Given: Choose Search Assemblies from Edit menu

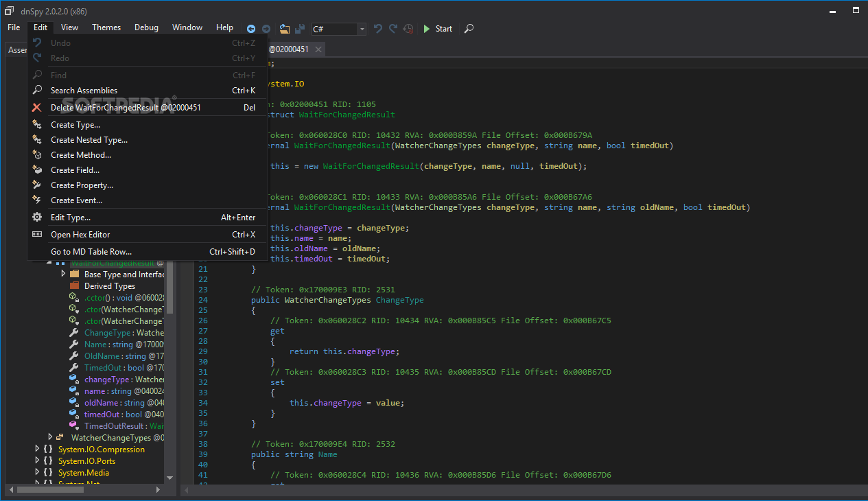Looking at the screenshot, I should 147,91.
